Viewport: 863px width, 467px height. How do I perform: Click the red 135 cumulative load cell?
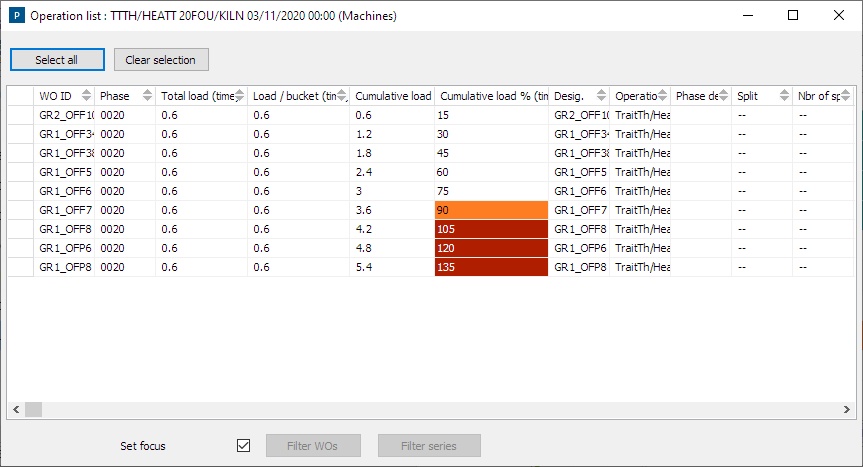(x=491, y=267)
